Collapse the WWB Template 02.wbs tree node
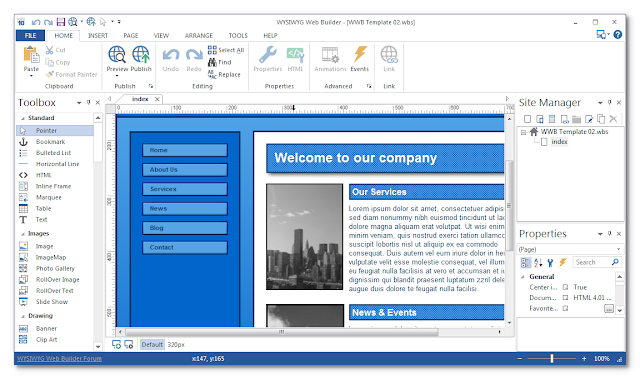640x379 pixels. 523,132
